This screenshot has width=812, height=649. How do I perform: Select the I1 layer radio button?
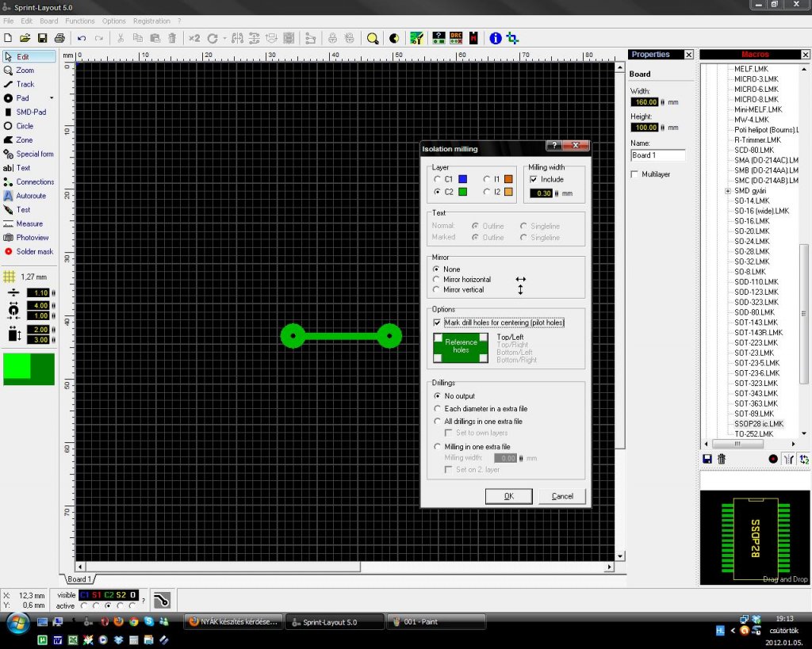[x=486, y=179]
